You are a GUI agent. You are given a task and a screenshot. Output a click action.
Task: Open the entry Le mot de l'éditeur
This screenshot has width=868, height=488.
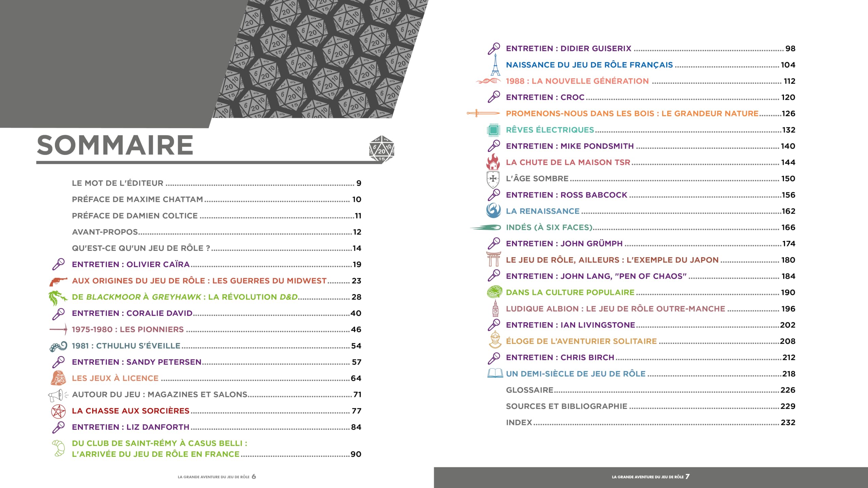point(216,183)
